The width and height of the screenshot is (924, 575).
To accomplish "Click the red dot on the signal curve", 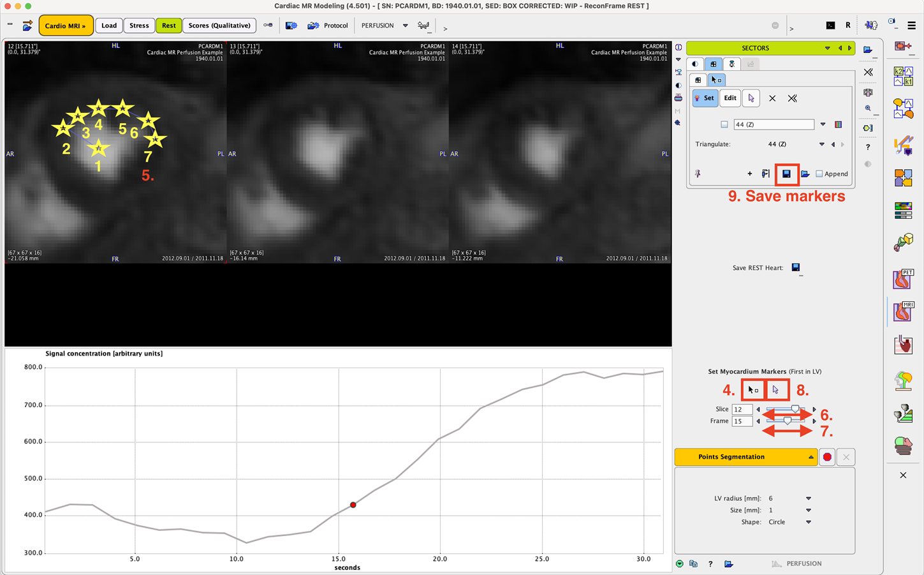I will 353,505.
